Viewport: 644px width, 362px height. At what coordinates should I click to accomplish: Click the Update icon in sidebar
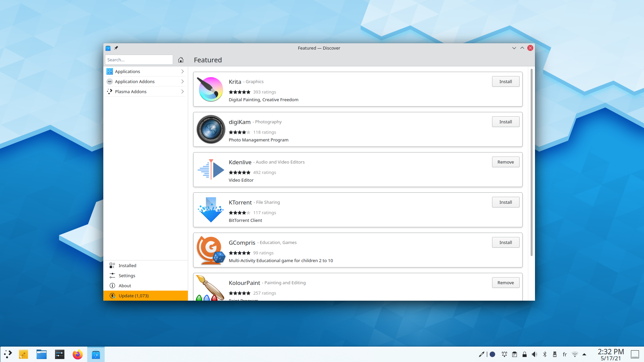[x=112, y=296]
